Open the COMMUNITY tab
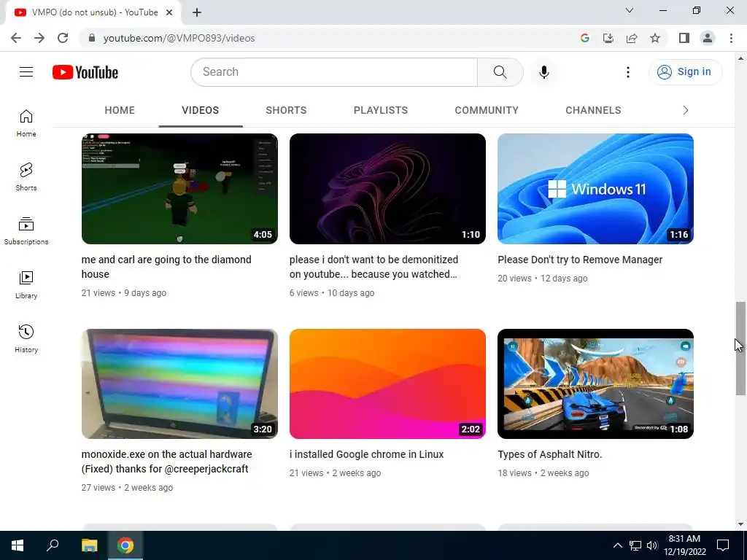Screen dimensions: 747x560 (487, 111)
